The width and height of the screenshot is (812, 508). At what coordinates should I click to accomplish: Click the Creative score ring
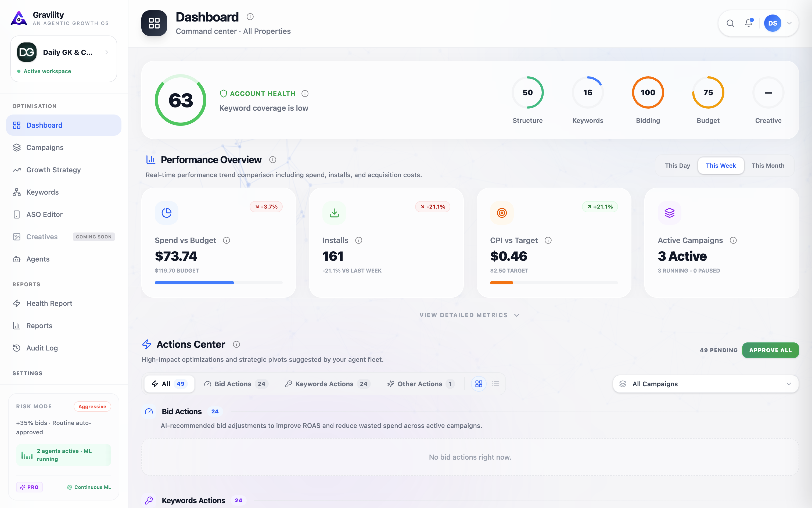pos(768,92)
